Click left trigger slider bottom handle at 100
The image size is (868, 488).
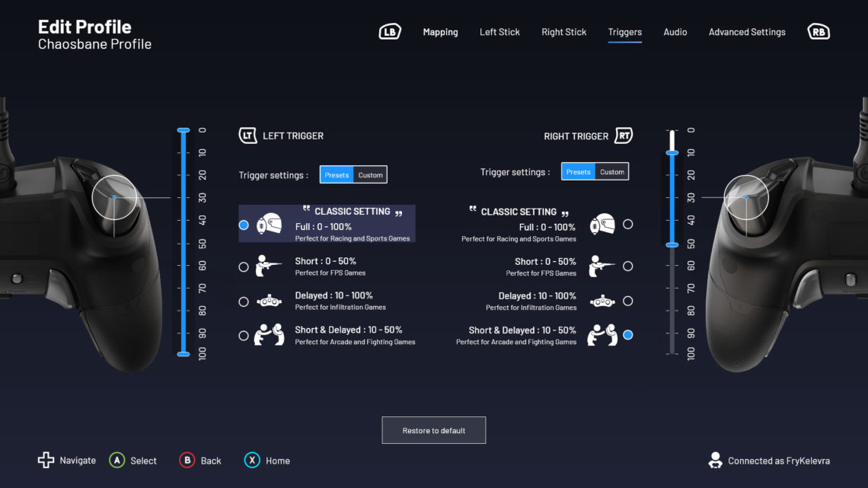pos(183,354)
